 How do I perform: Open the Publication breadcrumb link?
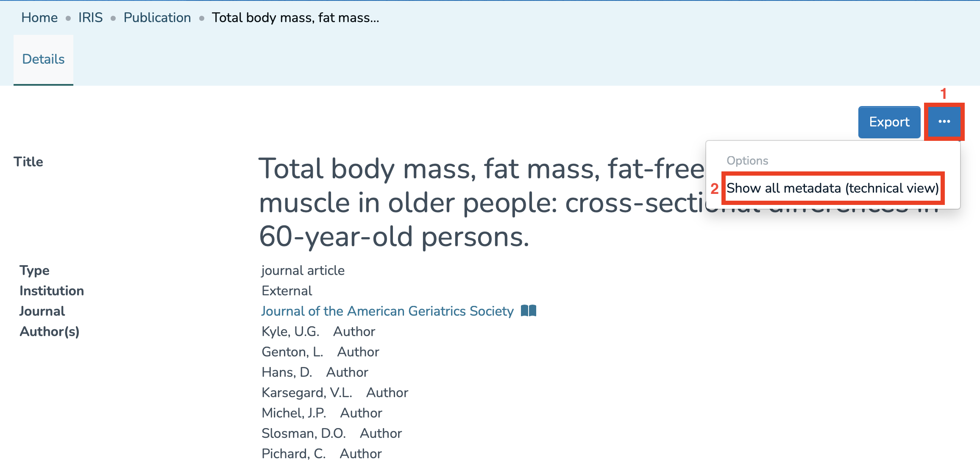[157, 17]
